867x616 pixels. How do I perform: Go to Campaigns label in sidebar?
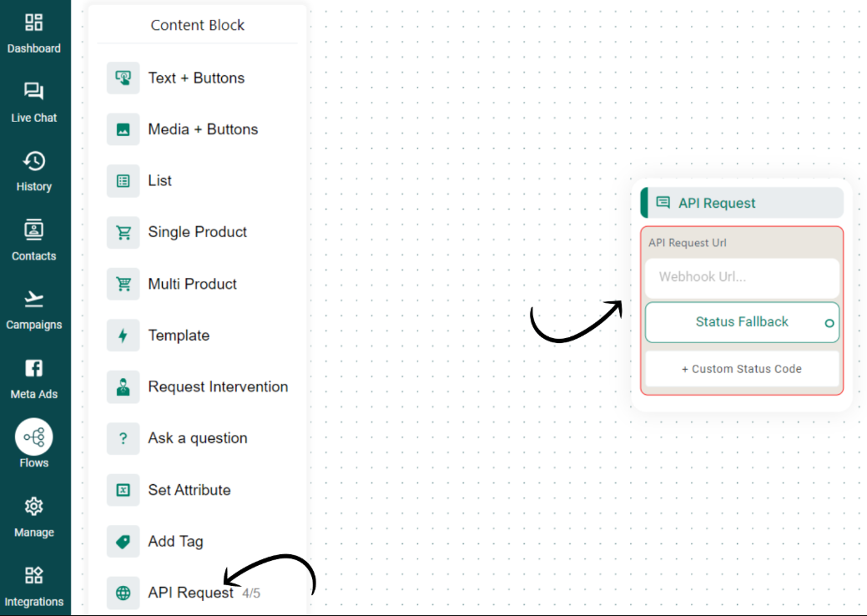pos(33,325)
